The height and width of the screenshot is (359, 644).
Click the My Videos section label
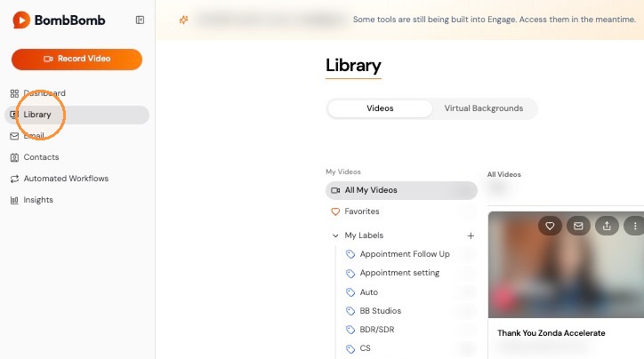(343, 172)
